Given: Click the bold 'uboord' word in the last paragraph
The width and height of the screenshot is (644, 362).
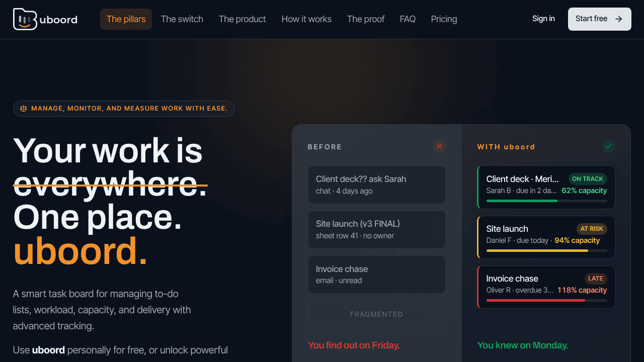Looking at the screenshot, I should pos(48,350).
